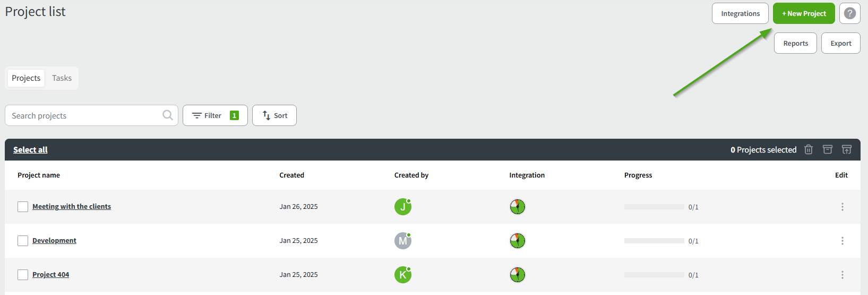Check the Meeting with the clients checkbox
868x295 pixels.
click(23, 207)
